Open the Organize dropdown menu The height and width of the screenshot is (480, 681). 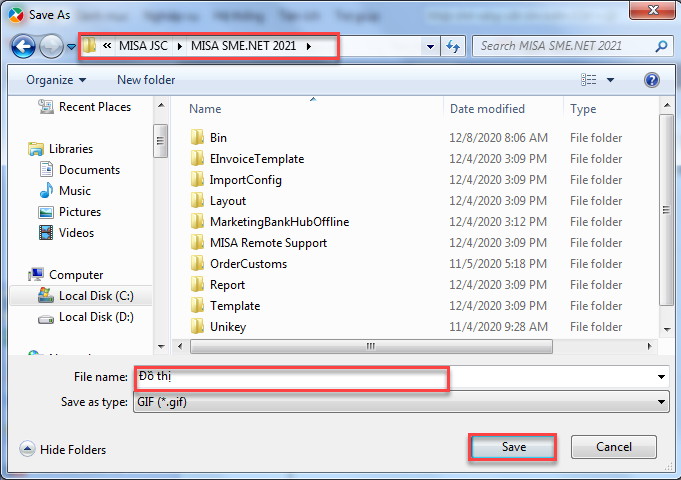56,80
